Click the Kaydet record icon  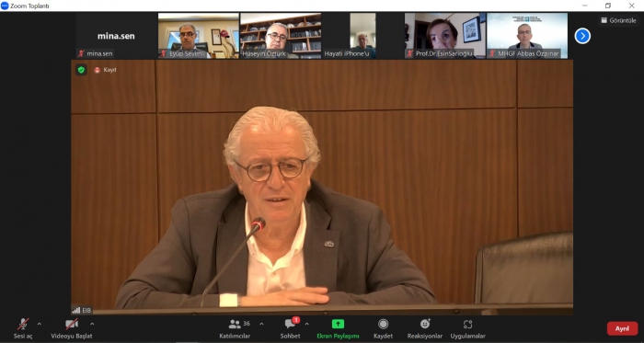[x=384, y=324]
